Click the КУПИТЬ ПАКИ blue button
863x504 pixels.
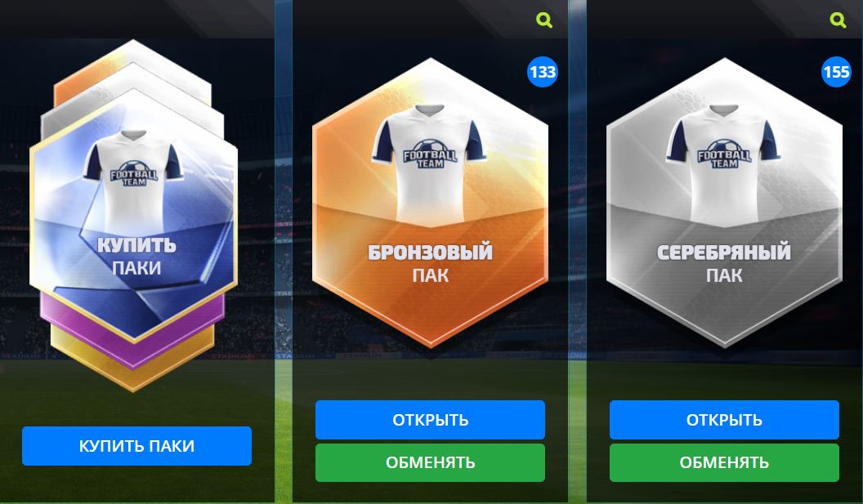[x=136, y=446]
